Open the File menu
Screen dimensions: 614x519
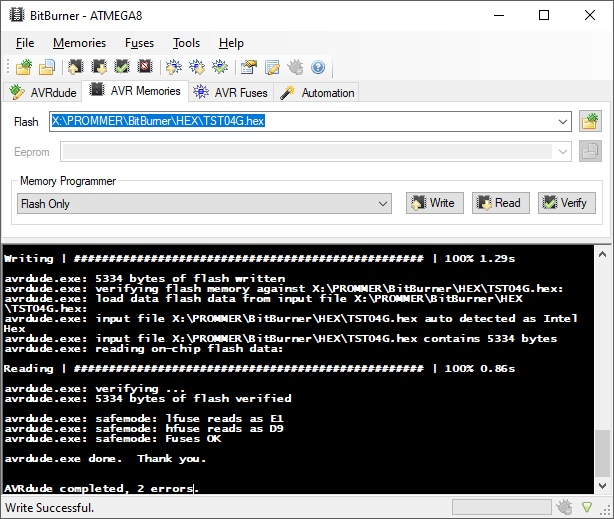coord(25,43)
